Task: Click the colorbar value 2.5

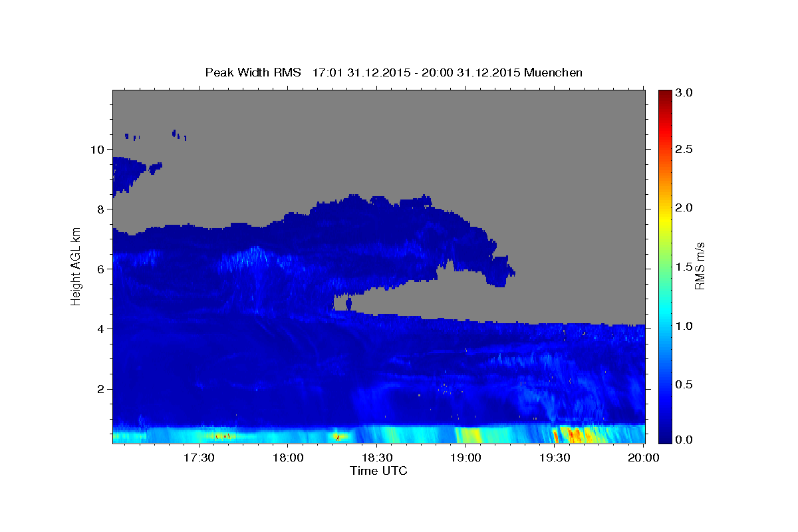Action: coord(684,149)
